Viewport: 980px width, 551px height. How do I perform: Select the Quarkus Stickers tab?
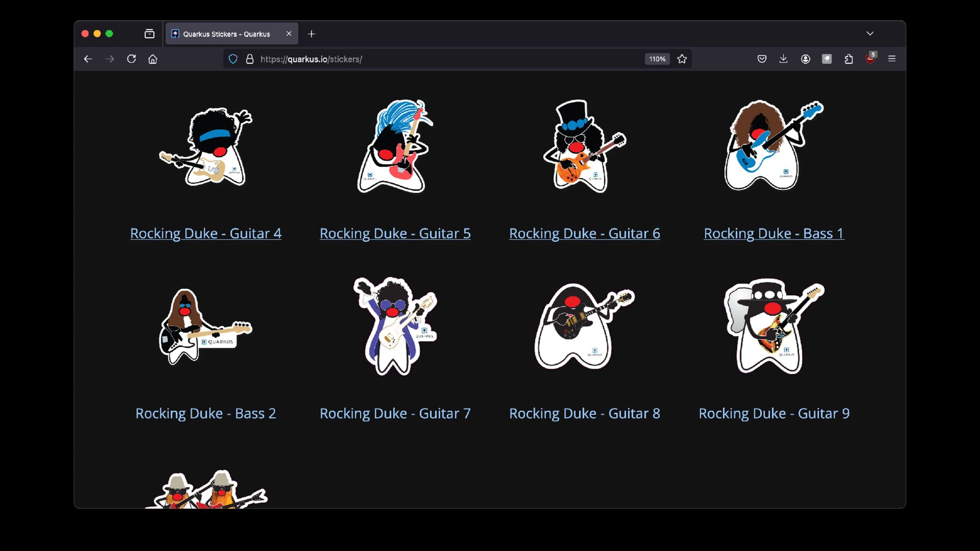(x=226, y=34)
